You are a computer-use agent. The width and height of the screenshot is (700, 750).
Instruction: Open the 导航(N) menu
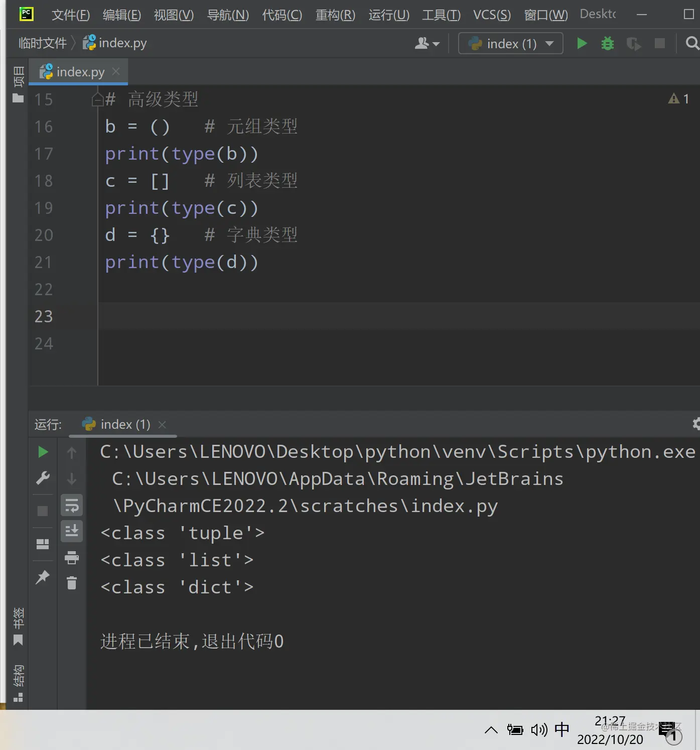(228, 15)
